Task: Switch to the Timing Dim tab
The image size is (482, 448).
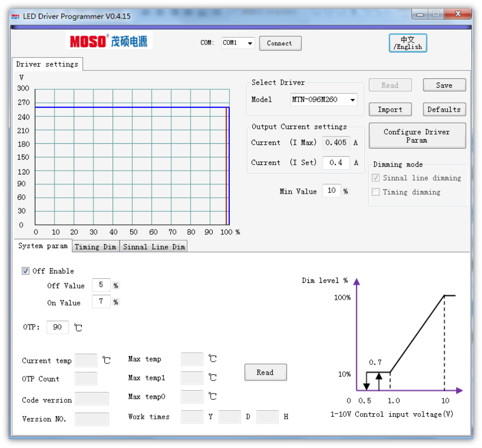Action: tap(95, 247)
